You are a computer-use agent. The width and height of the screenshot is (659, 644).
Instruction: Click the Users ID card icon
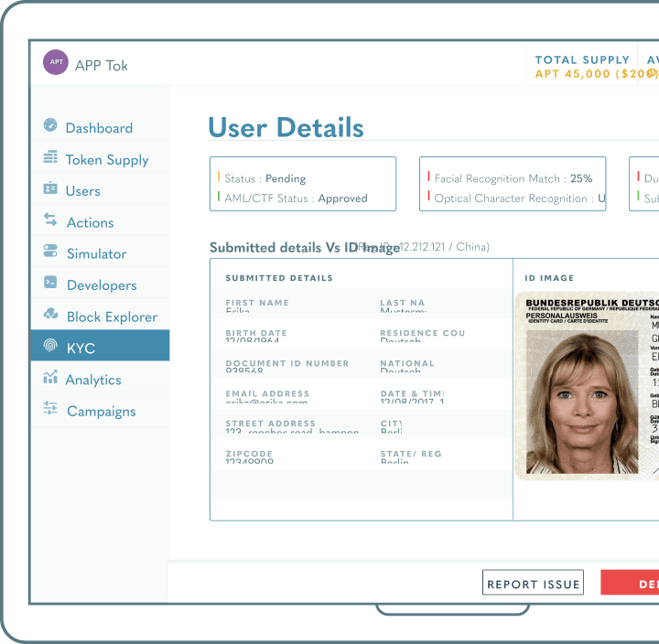point(50,189)
